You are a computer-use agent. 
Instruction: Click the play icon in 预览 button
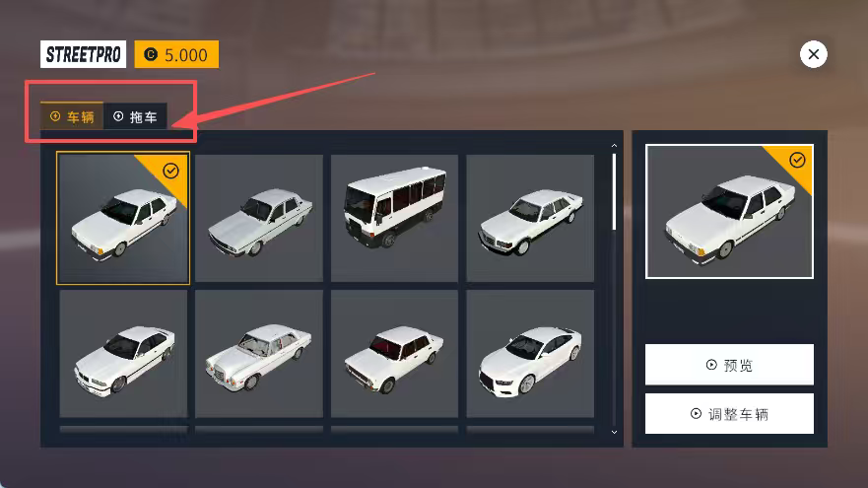711,365
